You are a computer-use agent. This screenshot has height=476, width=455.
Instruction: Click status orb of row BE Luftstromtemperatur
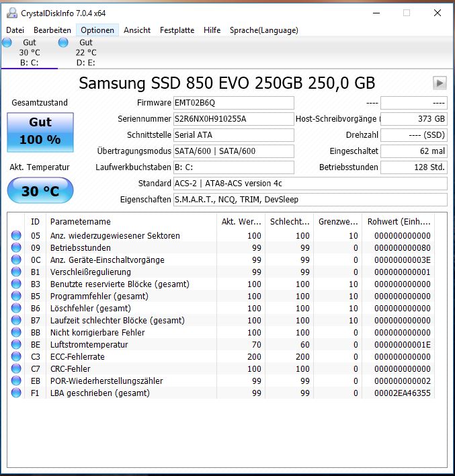coord(16,344)
